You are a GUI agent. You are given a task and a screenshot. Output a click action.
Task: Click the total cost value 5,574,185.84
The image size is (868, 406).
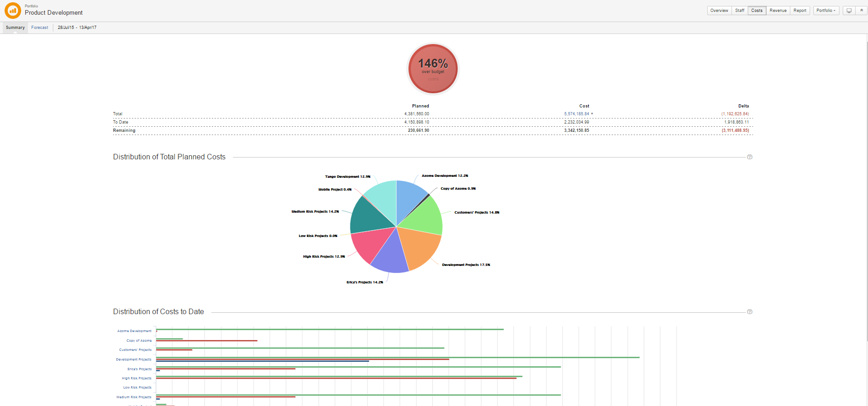click(576, 114)
